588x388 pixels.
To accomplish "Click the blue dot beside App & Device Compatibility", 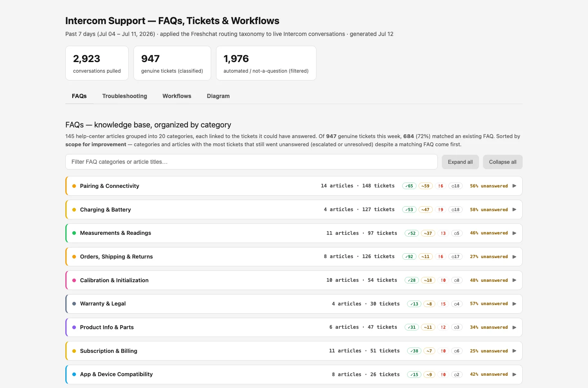I will pyautogui.click(x=74, y=375).
